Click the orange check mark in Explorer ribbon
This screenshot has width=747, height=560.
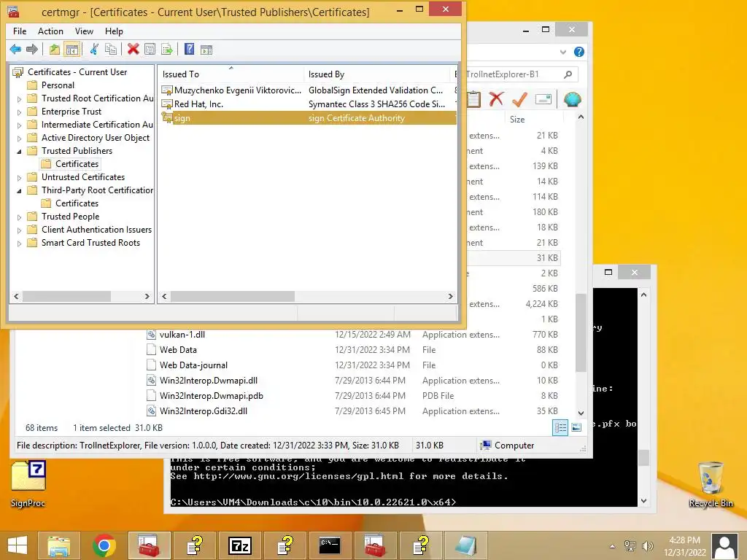pyautogui.click(x=519, y=99)
